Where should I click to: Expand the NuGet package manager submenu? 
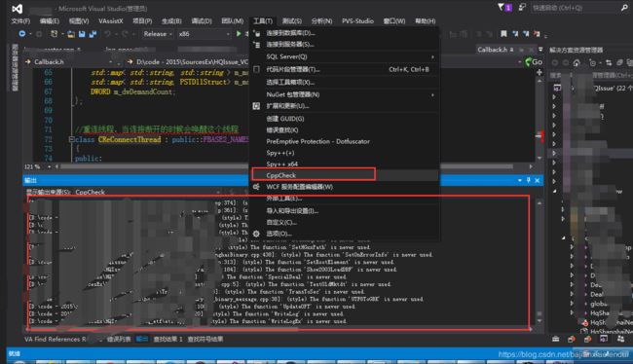point(432,94)
